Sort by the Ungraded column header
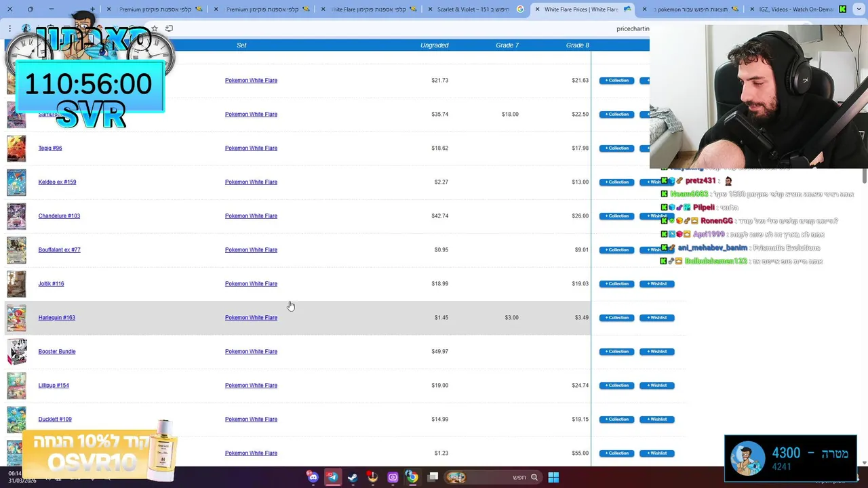Image resolution: width=868 pixels, height=488 pixels. point(434,45)
